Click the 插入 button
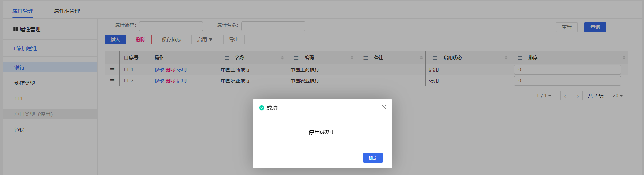Image resolution: width=644 pixels, height=175 pixels. coord(115,40)
